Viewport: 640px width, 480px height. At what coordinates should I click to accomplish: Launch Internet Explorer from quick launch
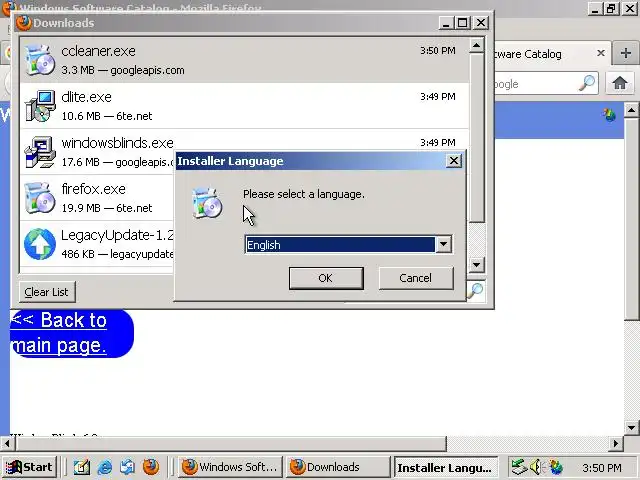[x=105, y=467]
